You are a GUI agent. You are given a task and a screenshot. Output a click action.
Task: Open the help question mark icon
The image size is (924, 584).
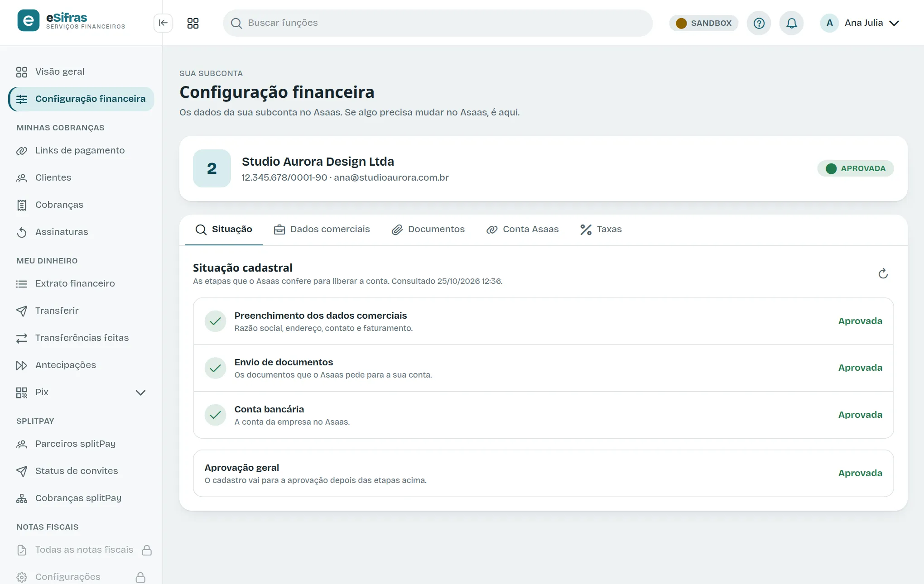pyautogui.click(x=759, y=23)
